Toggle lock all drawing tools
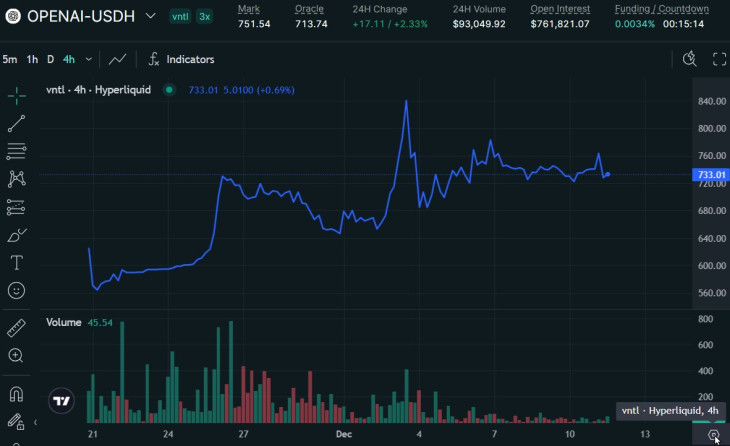The width and height of the screenshot is (730, 446). click(x=17, y=421)
